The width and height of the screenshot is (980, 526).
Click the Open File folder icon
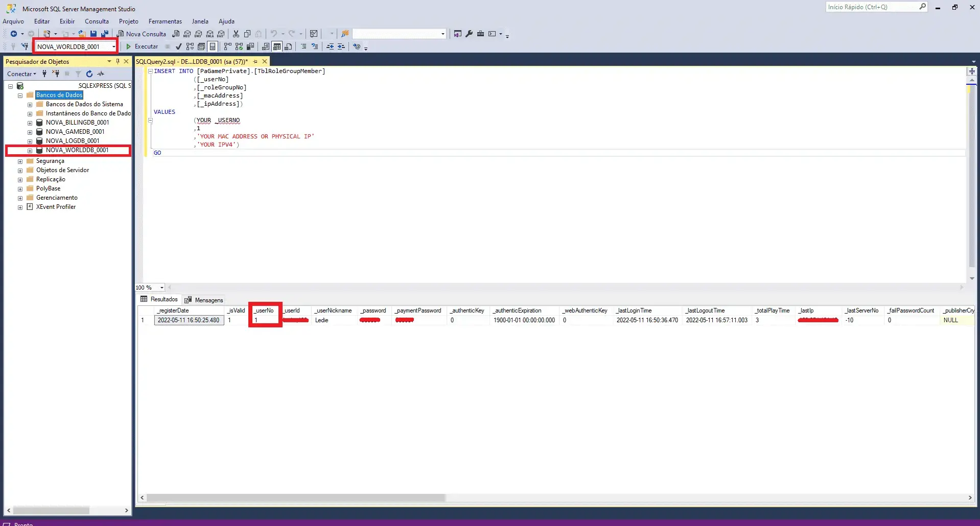tap(82, 34)
